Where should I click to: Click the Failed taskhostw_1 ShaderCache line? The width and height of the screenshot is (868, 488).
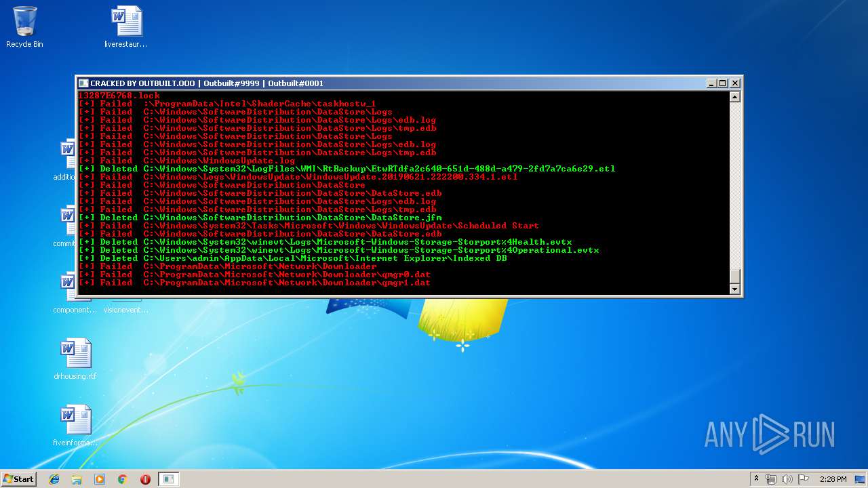point(227,104)
